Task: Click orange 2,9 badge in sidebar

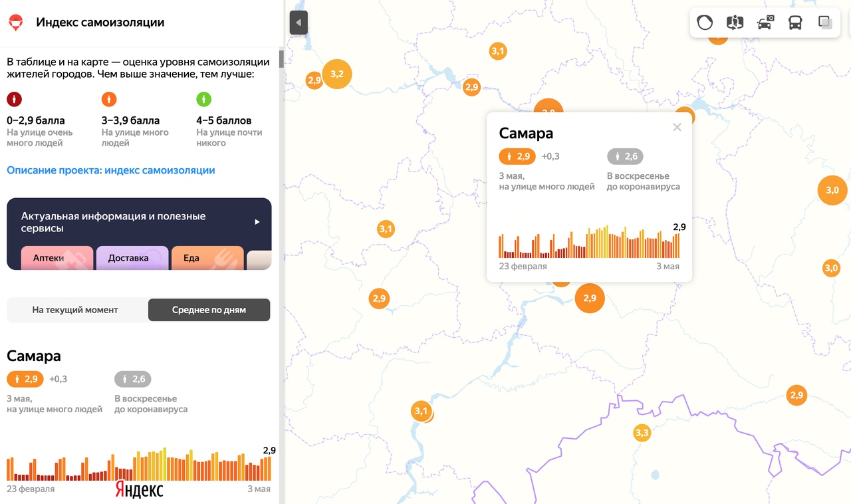Action: point(25,379)
